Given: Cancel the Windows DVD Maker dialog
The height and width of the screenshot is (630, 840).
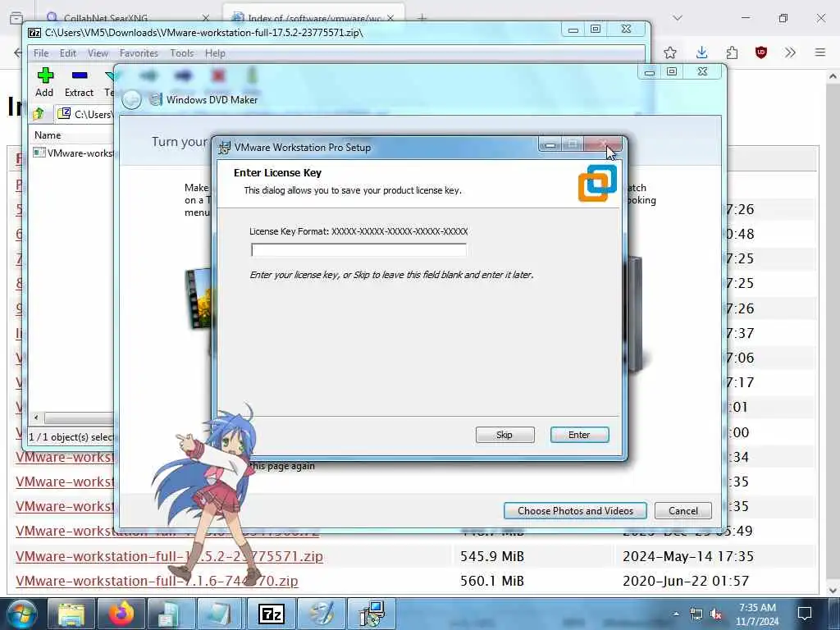Looking at the screenshot, I should (x=683, y=510).
